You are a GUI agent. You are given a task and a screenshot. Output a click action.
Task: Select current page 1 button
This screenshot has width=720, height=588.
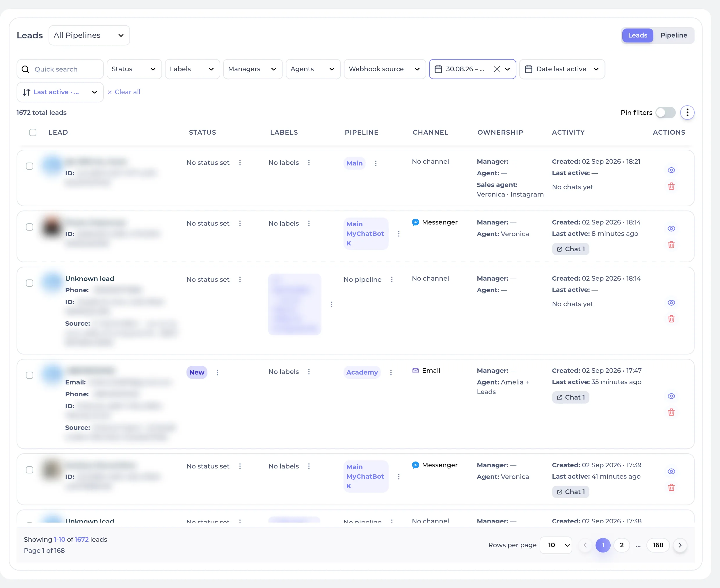tap(603, 545)
